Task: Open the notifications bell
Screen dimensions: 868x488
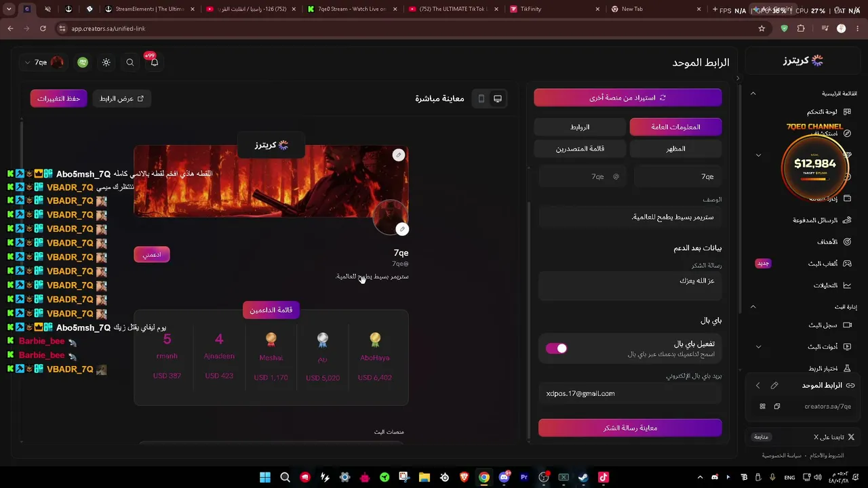Action: click(x=154, y=62)
